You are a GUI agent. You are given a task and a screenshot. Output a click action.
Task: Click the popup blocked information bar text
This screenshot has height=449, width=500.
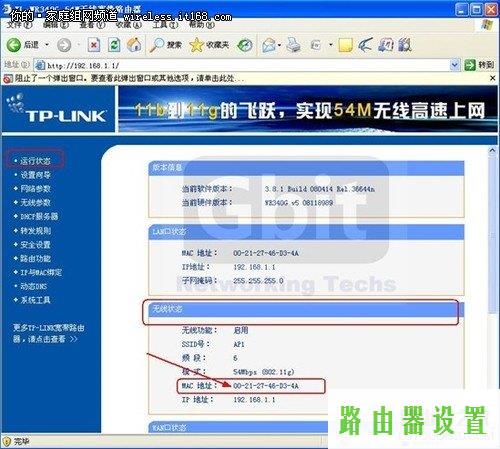tap(129, 79)
